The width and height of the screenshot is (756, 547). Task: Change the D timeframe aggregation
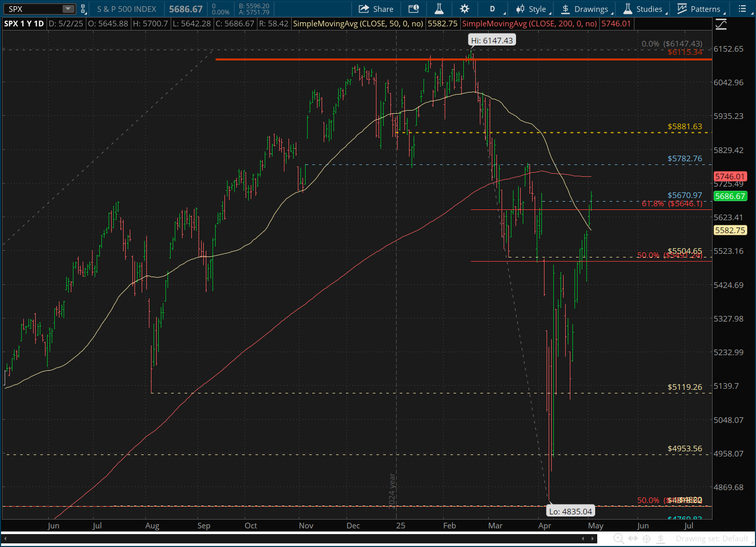point(492,9)
